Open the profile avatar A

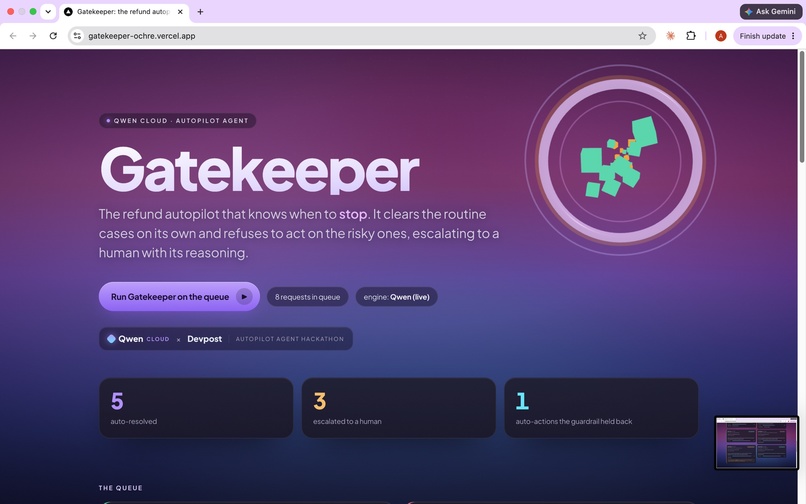[721, 36]
